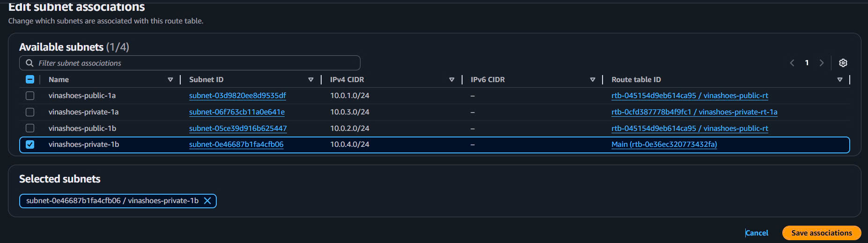Uncheck the vinashoes-private-1b subnet
The image size is (868, 243).
point(30,144)
